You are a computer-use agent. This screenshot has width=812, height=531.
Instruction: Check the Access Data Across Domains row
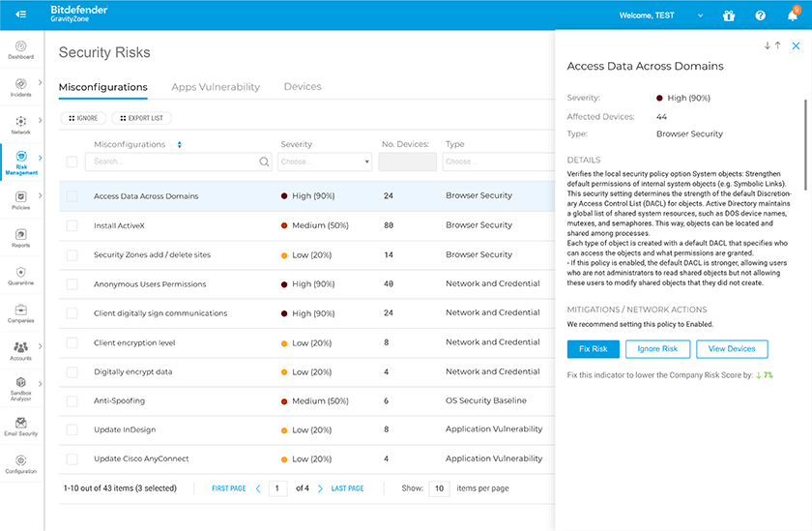[72, 196]
